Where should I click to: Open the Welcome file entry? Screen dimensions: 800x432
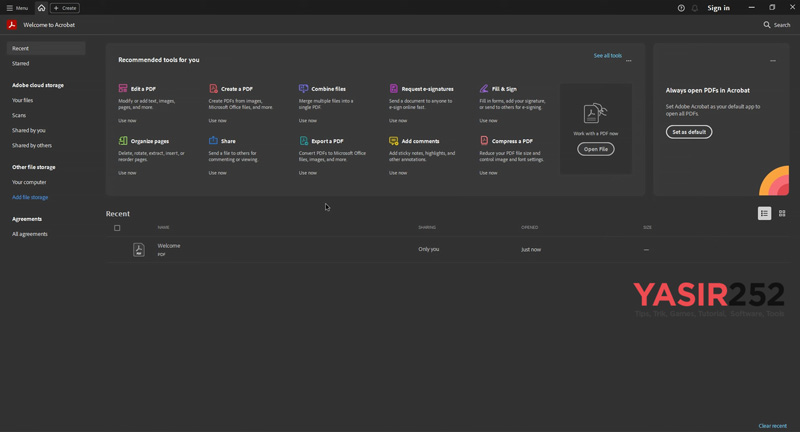(x=169, y=246)
